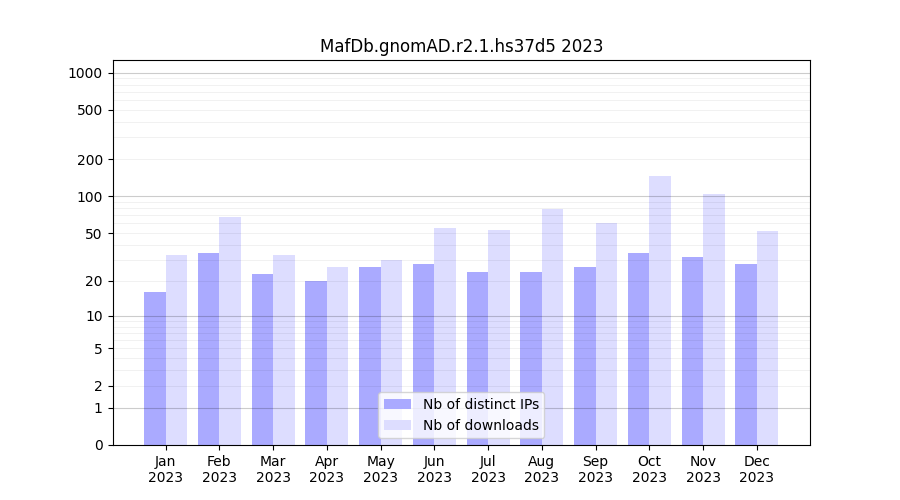
Task: Click the chart title MafDb.gnomAD.r2.1.hs37d5 2023
Action: (x=461, y=46)
